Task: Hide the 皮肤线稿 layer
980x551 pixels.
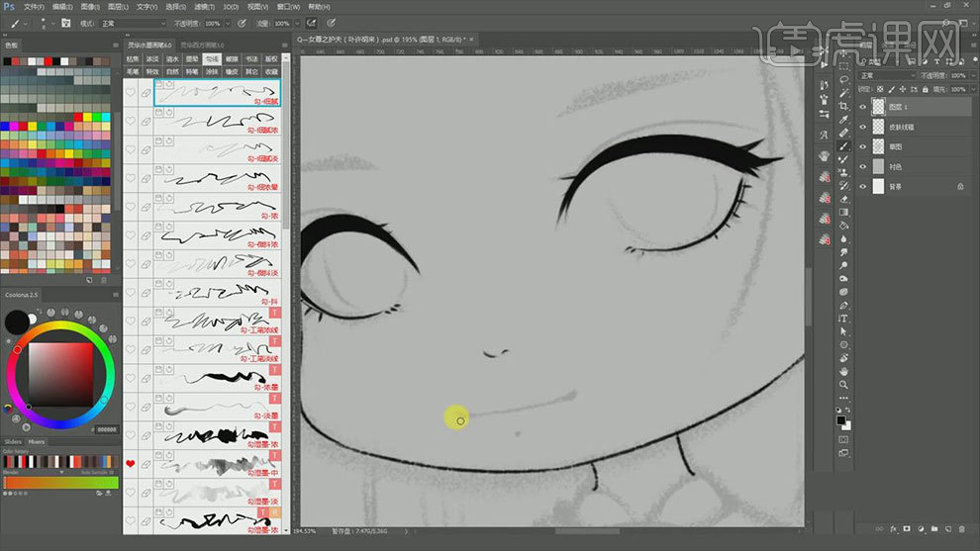Action: [x=863, y=127]
